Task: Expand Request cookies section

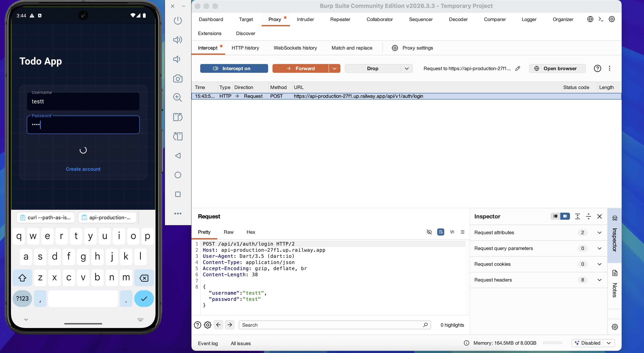Action: (599, 264)
